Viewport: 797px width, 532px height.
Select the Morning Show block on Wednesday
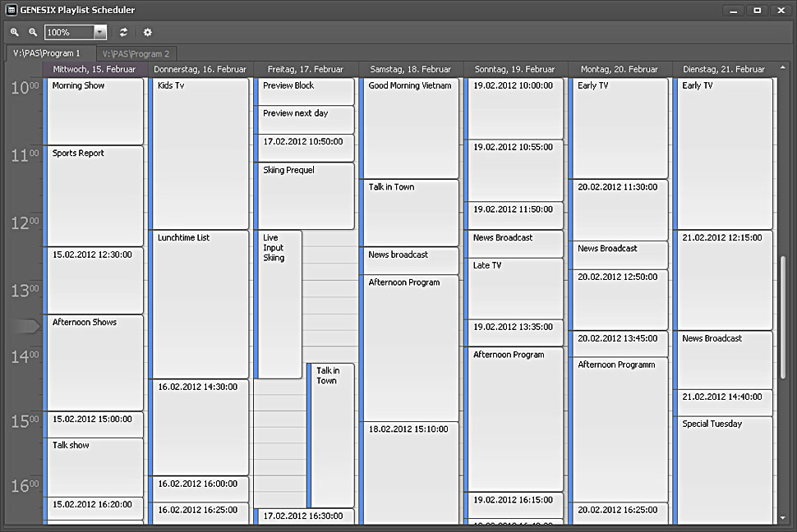pyautogui.click(x=94, y=111)
